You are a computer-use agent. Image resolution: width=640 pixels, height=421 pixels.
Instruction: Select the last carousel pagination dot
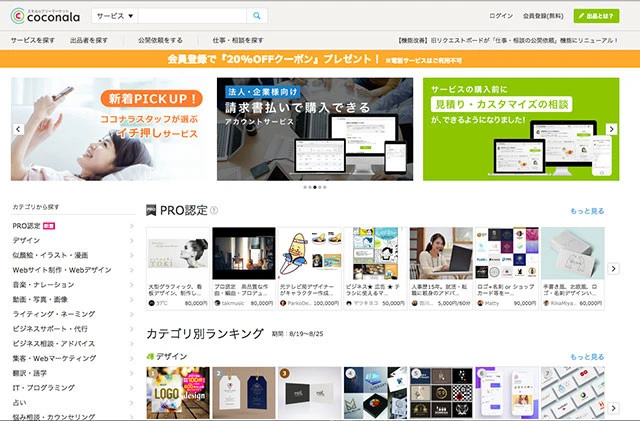coord(324,187)
